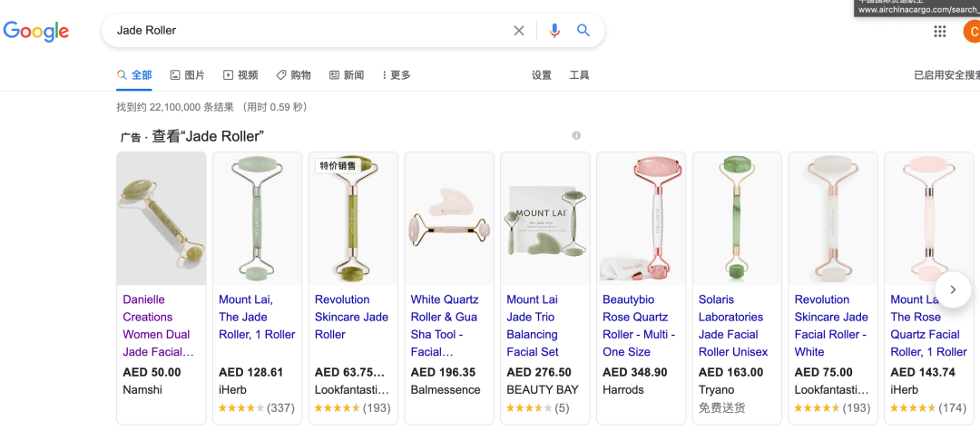Viewport: 980px width, 441px height.
Task: Click the AED 196.35 price
Action: coord(443,372)
